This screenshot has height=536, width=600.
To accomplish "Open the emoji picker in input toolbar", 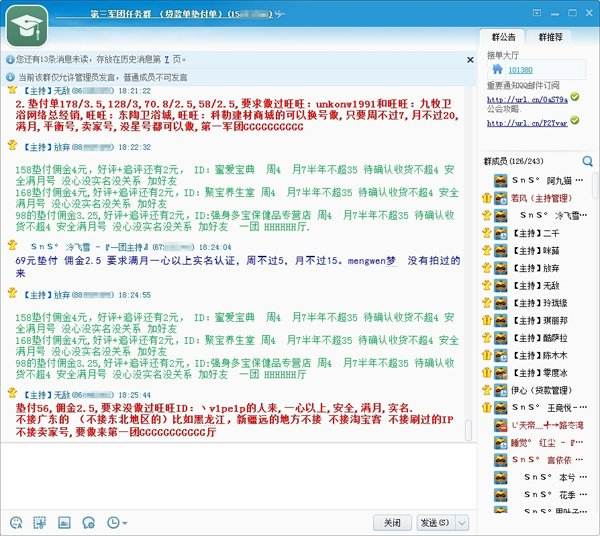I will coord(16,523).
